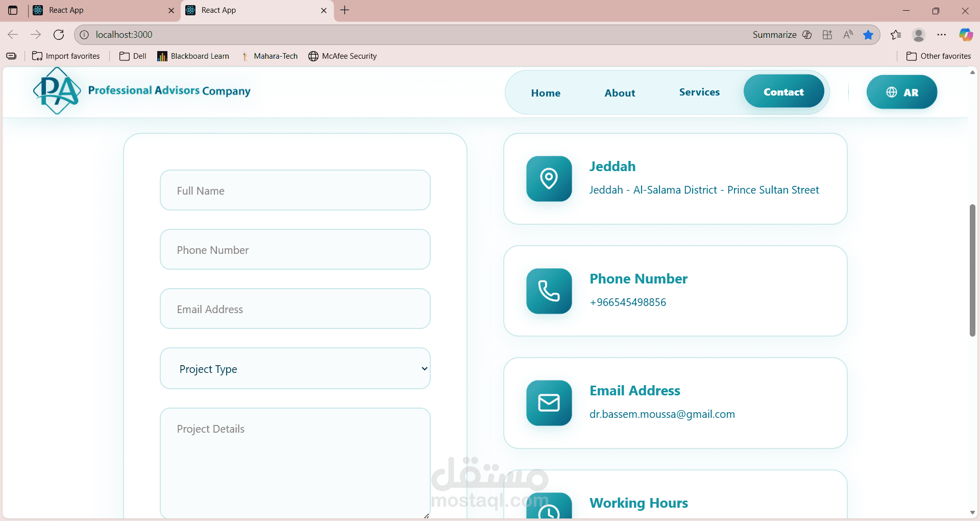Click the Read aloud icon
The image size is (980, 521).
point(848,34)
